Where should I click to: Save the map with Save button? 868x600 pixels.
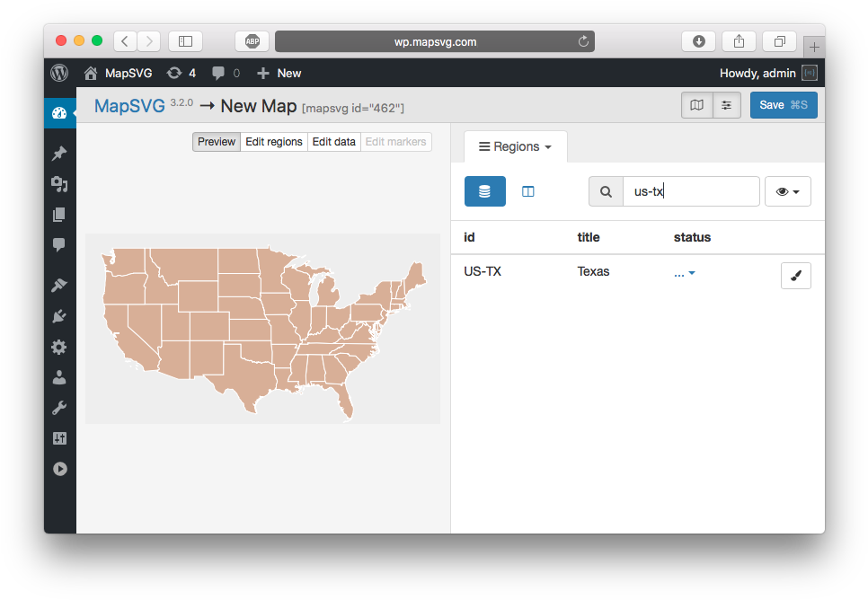[784, 105]
